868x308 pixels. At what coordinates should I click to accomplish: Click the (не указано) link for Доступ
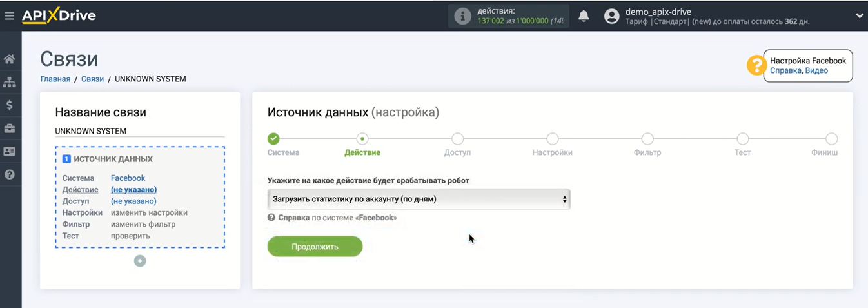tap(134, 201)
